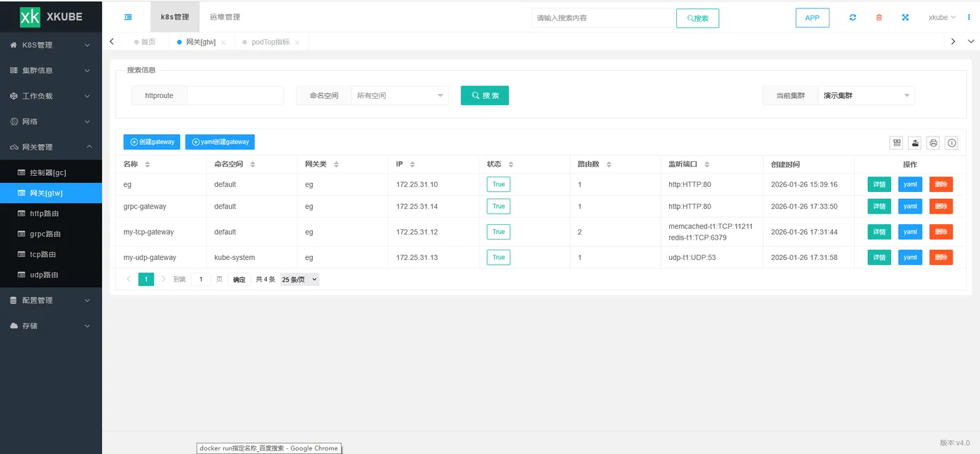Sort by 命名空间 column
This screenshot has width=980, height=454.
click(253, 165)
